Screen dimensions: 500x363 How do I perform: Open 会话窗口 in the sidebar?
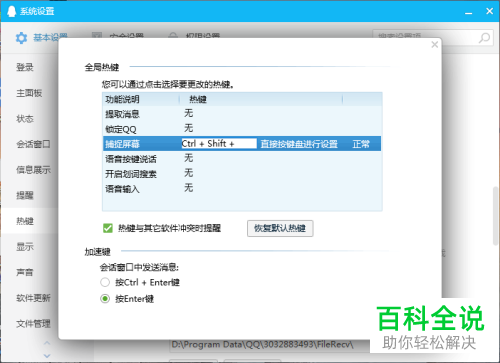click(x=34, y=144)
